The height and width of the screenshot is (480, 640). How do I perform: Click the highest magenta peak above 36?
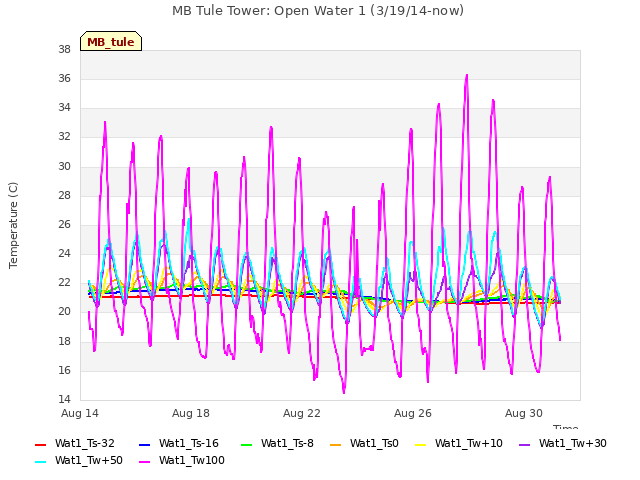(x=467, y=76)
